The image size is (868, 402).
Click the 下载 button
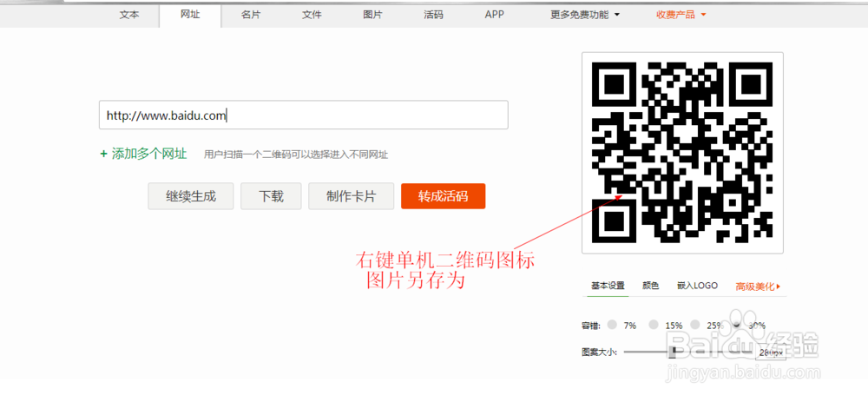point(271,196)
